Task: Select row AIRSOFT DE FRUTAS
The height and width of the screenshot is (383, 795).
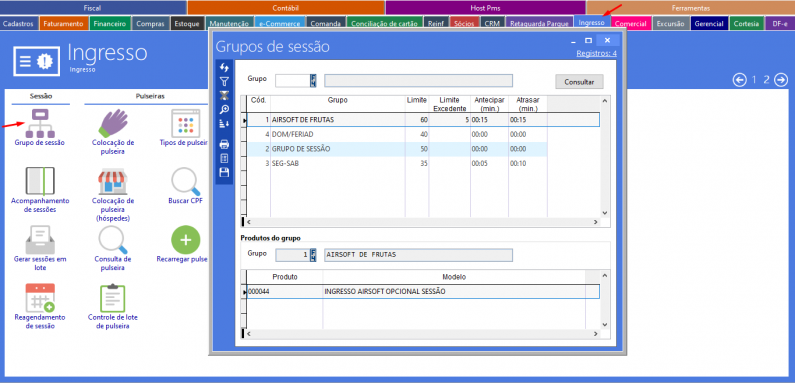Action: pyautogui.click(x=422, y=120)
